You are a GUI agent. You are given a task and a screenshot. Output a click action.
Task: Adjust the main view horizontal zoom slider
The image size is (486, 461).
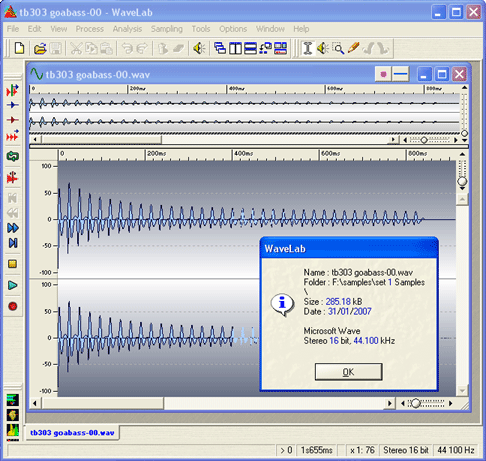pyautogui.click(x=415, y=403)
